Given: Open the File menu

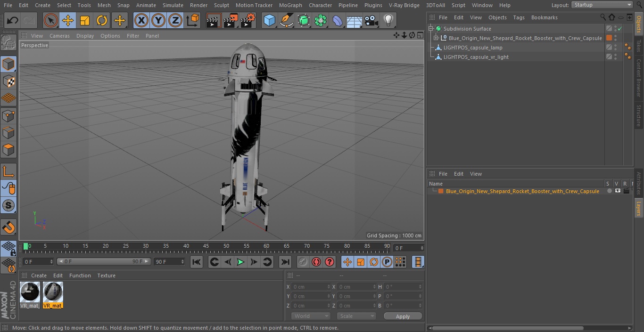Looking at the screenshot, I should pos(8,5).
